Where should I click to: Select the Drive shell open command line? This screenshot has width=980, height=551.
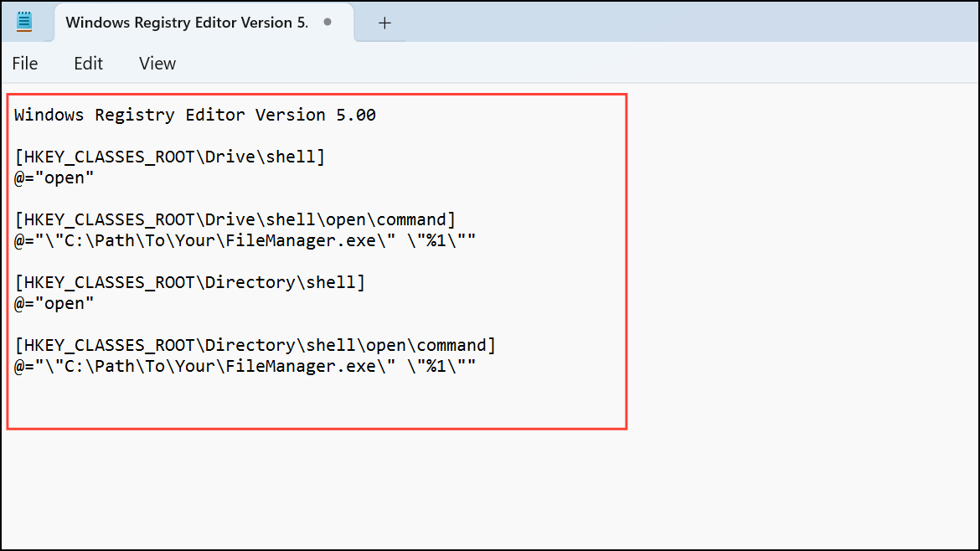tap(235, 219)
